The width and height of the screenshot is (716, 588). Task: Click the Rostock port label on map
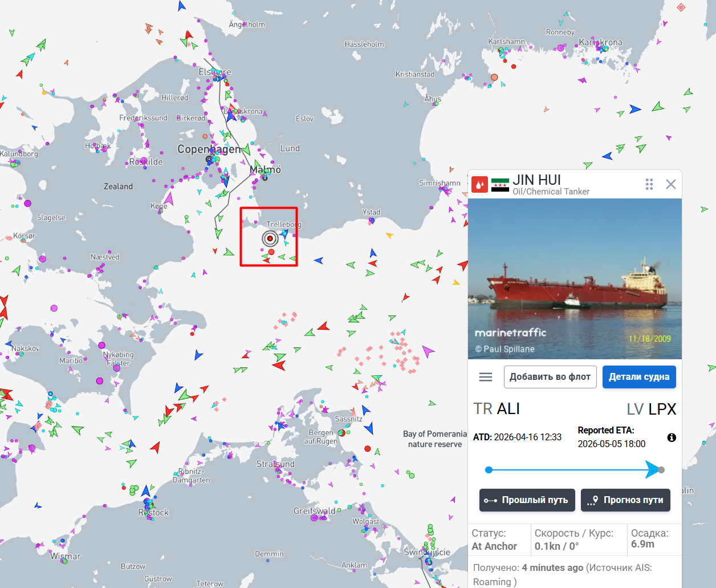click(153, 512)
